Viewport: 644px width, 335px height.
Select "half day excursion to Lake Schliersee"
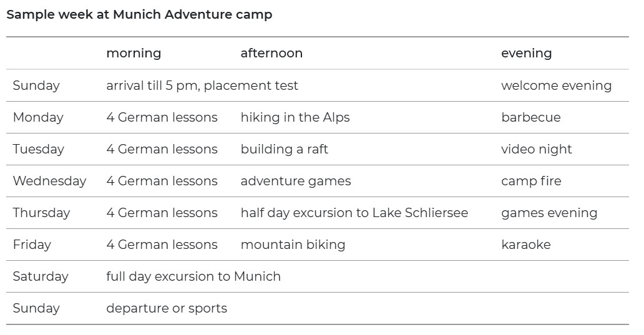tap(354, 213)
